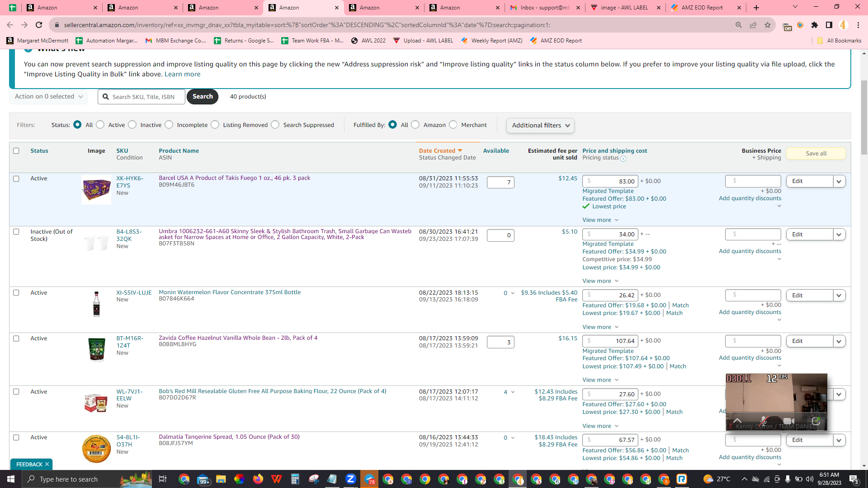Filter by Fulfilled By Amazon radio
Image resolution: width=868 pixels, height=488 pixels.
coord(415,125)
